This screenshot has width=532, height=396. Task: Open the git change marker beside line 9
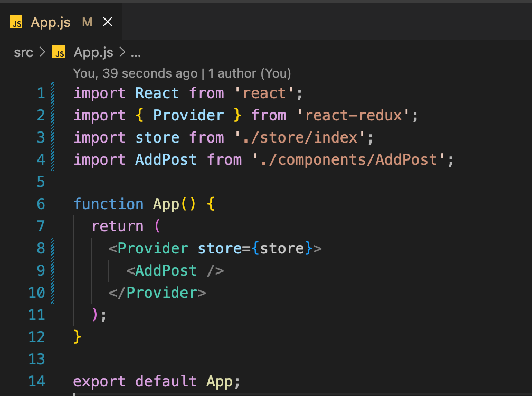52,270
